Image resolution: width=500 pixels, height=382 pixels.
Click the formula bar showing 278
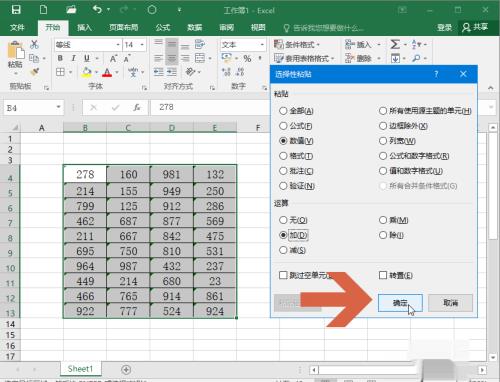pyautogui.click(x=211, y=107)
